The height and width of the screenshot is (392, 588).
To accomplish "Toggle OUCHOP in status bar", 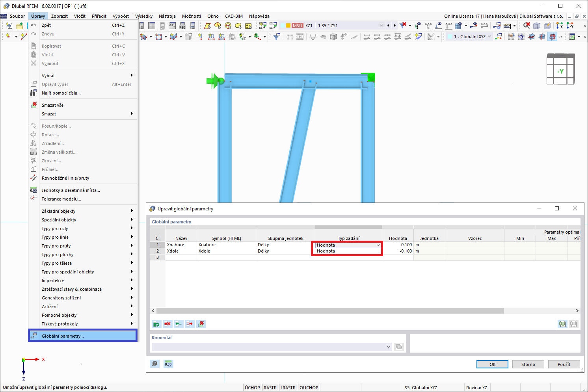I will (x=309, y=388).
